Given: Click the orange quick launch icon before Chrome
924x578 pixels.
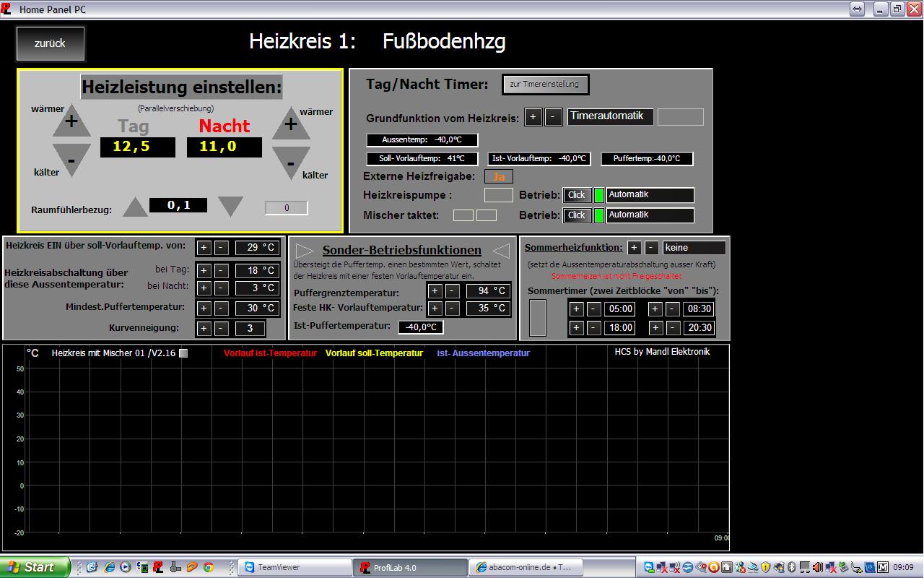Looking at the screenshot, I should [192, 567].
